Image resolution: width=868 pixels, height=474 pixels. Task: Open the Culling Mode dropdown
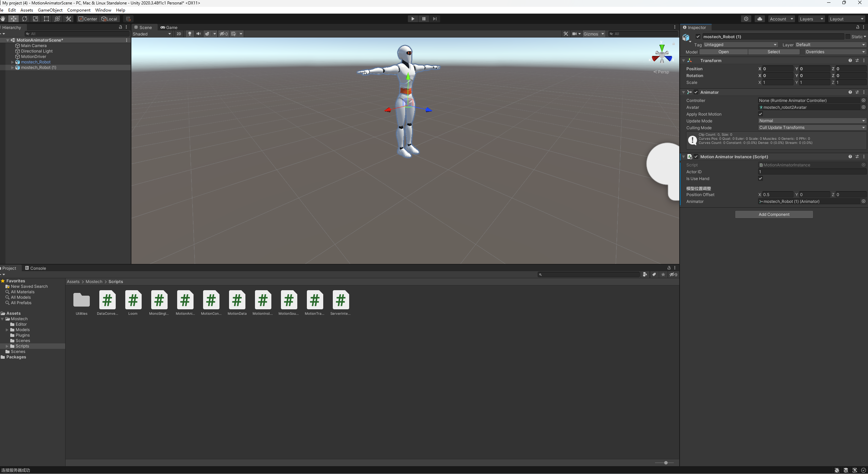click(x=812, y=128)
